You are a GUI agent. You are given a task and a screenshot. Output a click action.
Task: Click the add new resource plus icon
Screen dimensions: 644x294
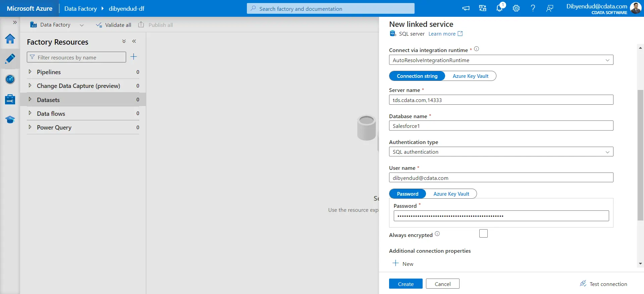click(133, 57)
